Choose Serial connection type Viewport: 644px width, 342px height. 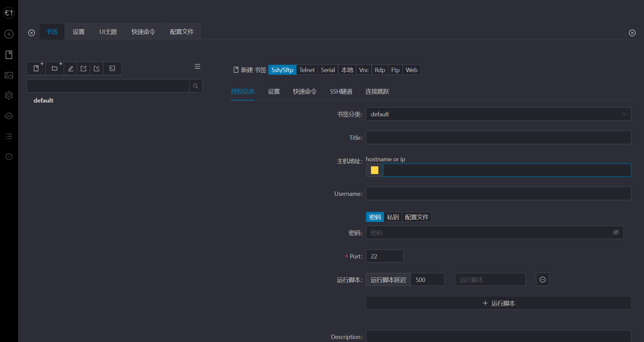tap(328, 70)
